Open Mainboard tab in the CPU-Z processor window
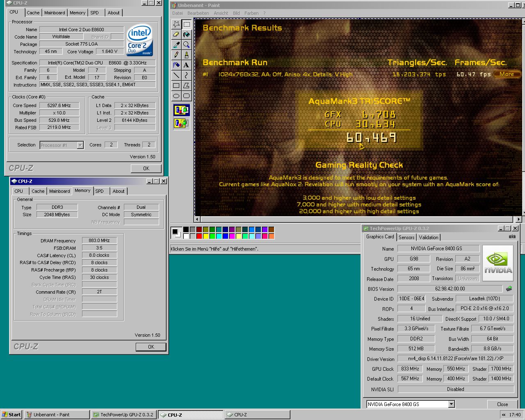525x420 pixels. pyautogui.click(x=55, y=13)
